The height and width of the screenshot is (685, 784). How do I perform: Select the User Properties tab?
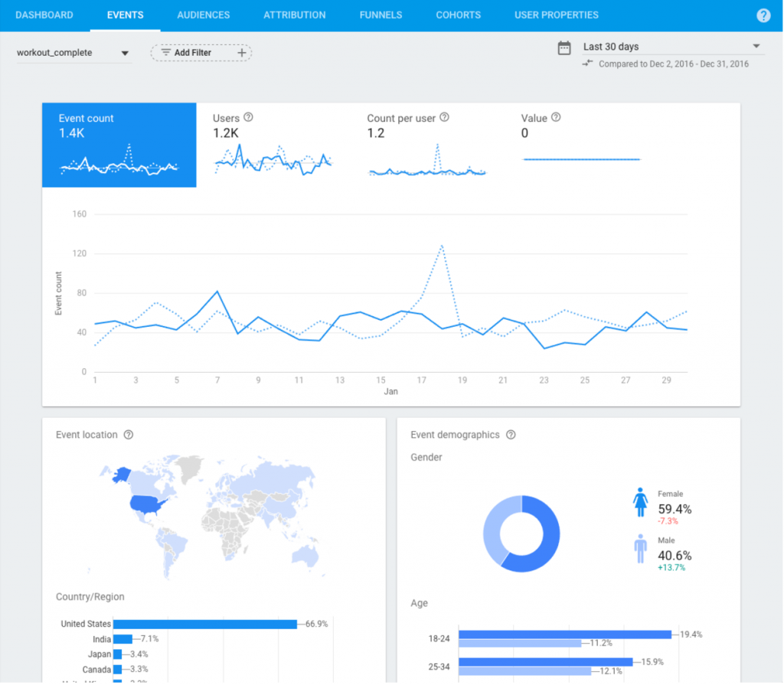(556, 15)
